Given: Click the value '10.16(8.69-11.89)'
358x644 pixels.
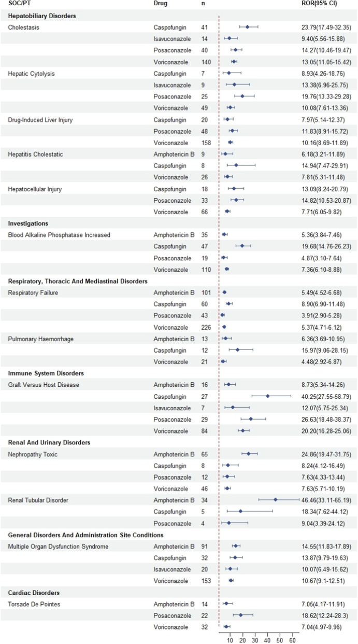Looking at the screenshot, I should click(x=318, y=143).
